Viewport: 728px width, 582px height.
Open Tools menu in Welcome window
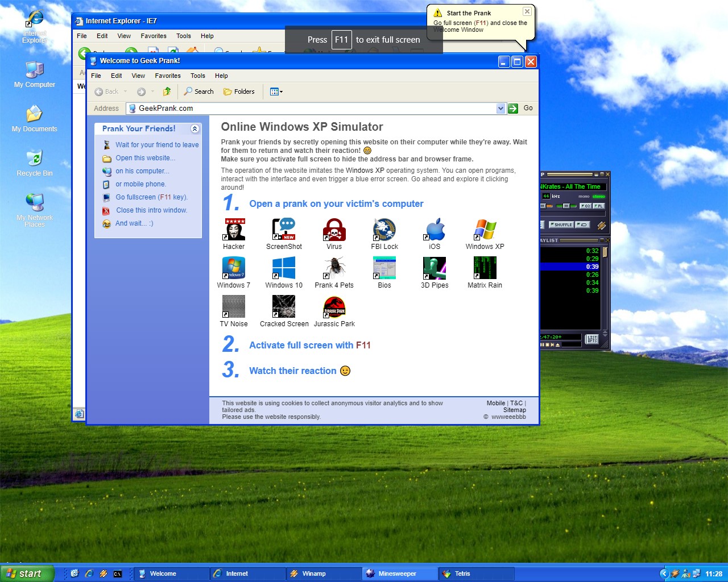coord(198,76)
